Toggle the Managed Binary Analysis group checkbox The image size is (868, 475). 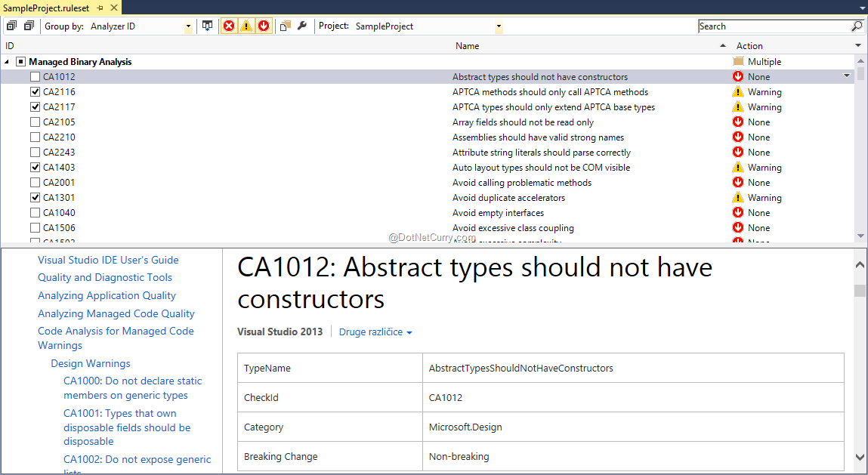(21, 61)
